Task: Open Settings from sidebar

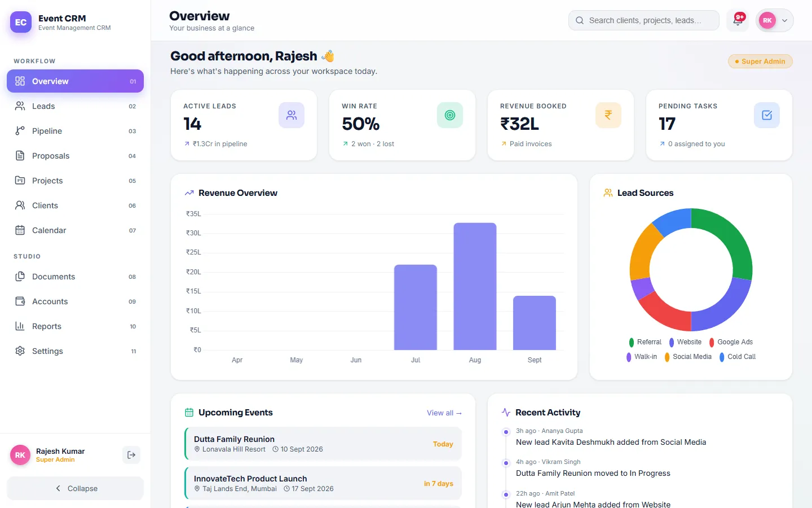Action: 75,351
